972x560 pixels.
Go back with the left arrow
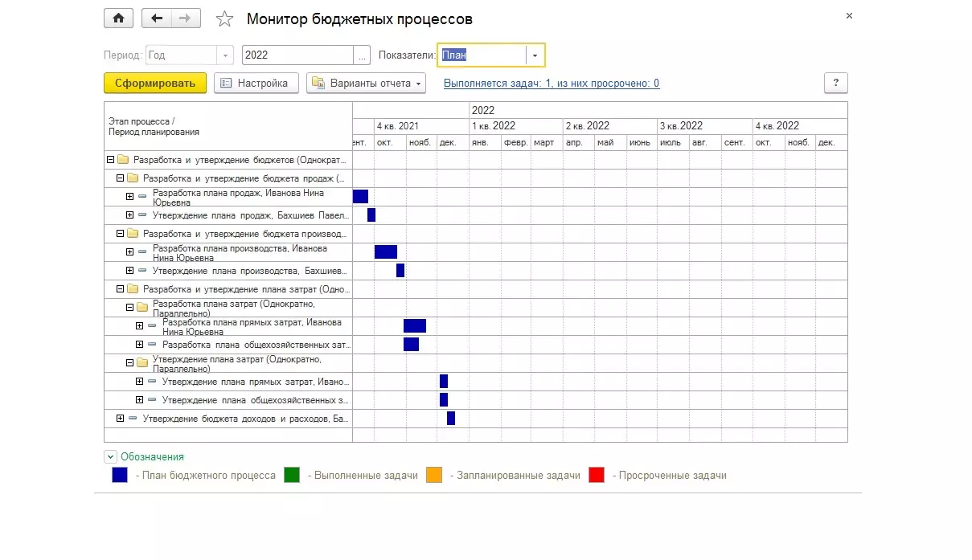coord(156,18)
